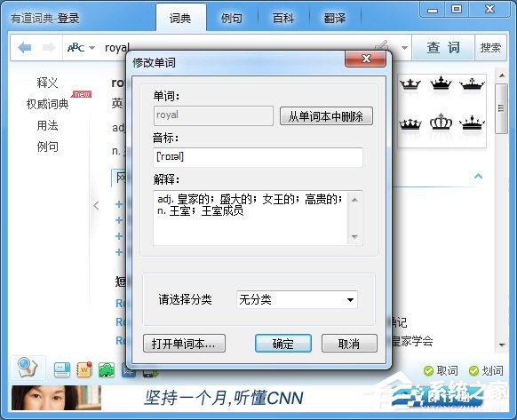
Task: Click 打开单词本... button
Action: [184, 344]
